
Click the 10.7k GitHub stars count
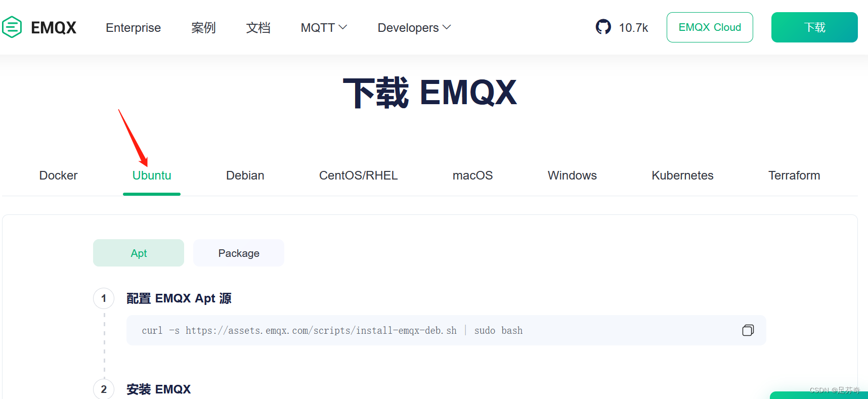click(x=633, y=28)
